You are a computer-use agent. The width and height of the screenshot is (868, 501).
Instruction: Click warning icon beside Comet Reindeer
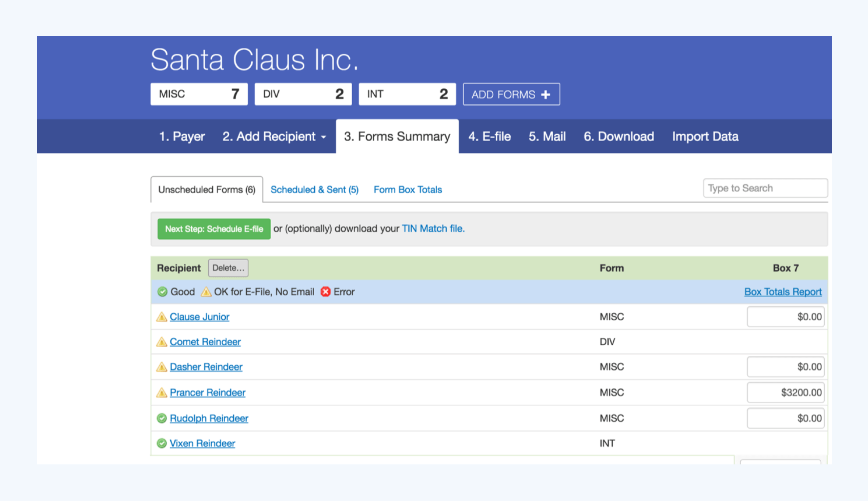point(162,342)
